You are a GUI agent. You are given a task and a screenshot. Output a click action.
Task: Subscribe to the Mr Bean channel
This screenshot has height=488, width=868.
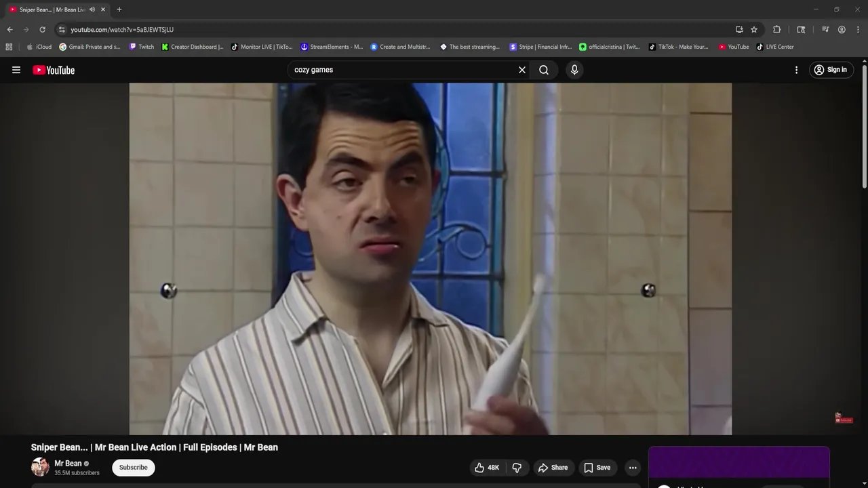pos(134,468)
